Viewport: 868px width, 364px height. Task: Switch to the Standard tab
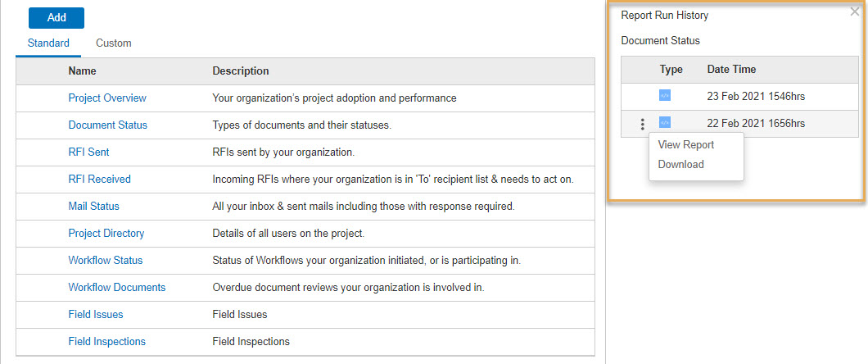[x=48, y=43]
